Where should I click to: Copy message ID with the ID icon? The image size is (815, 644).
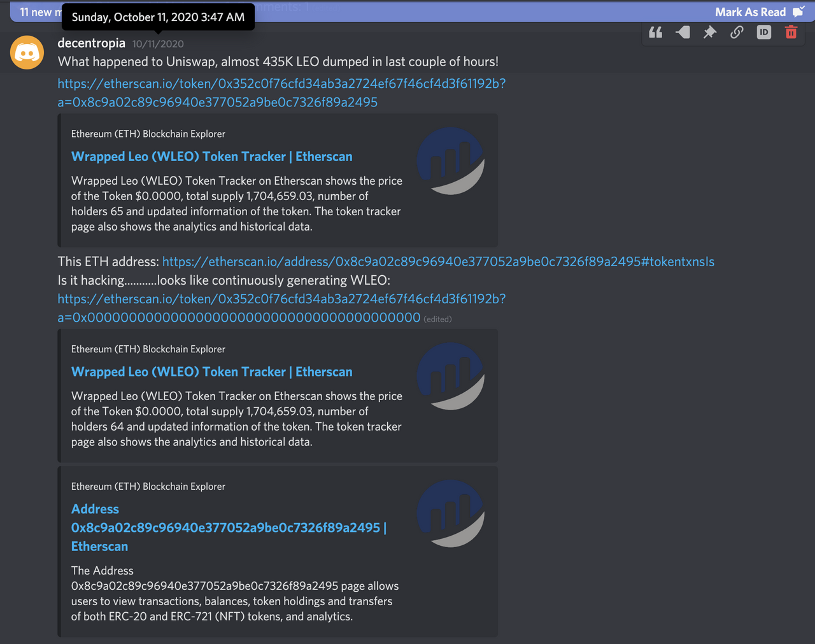tap(764, 32)
